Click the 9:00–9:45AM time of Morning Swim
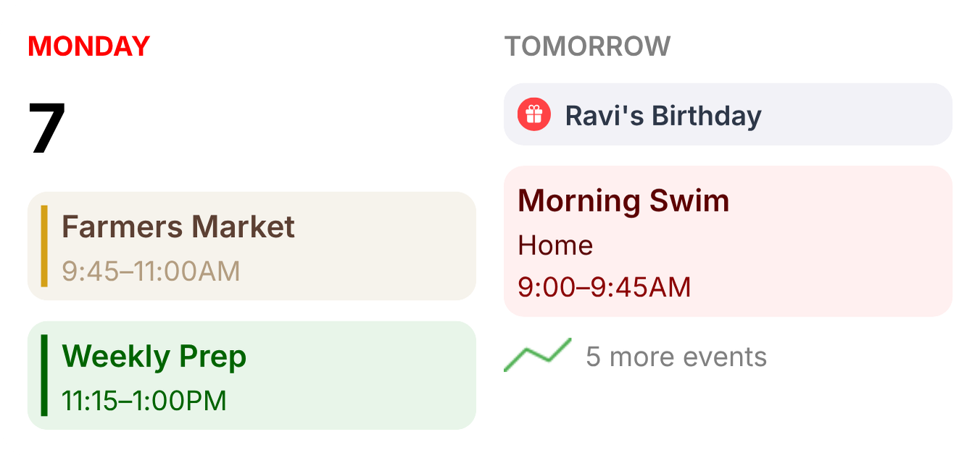This screenshot has height=458, width=980. [x=604, y=287]
